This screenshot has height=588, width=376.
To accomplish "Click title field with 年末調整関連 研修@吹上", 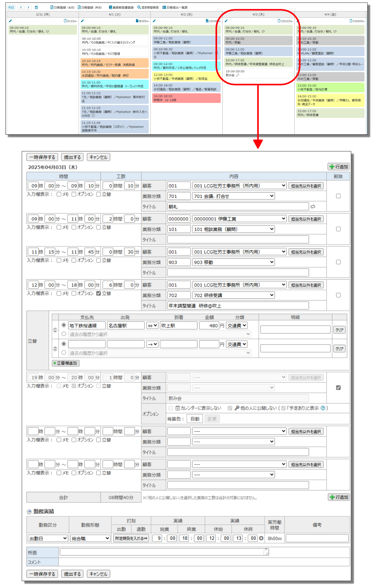I will [x=238, y=306].
